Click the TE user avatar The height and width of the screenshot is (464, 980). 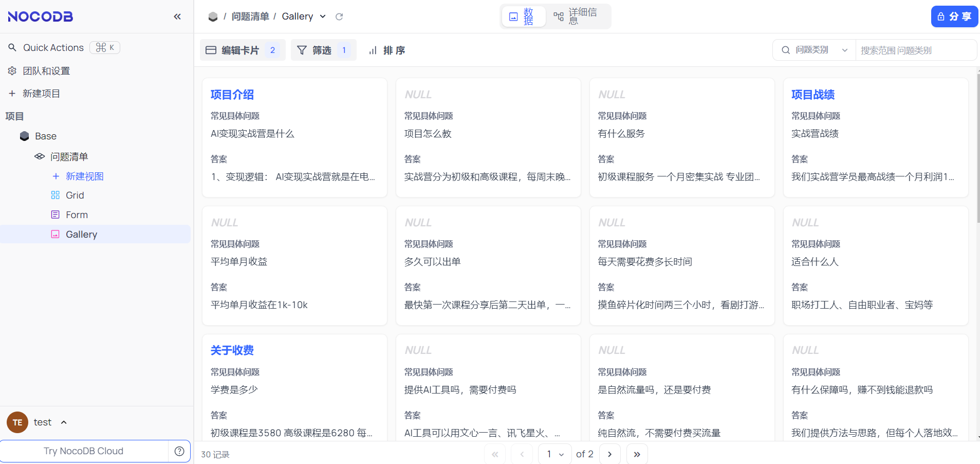(x=17, y=422)
